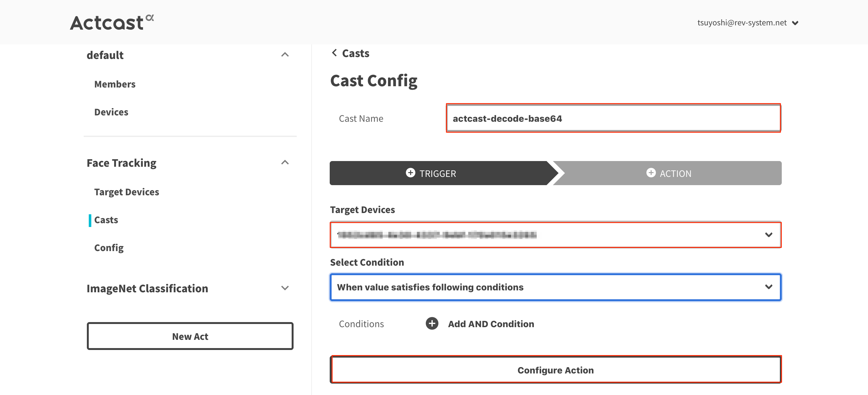Viewport: 868px width, 395px height.
Task: Open Config under Face Tracking
Action: [x=108, y=248]
